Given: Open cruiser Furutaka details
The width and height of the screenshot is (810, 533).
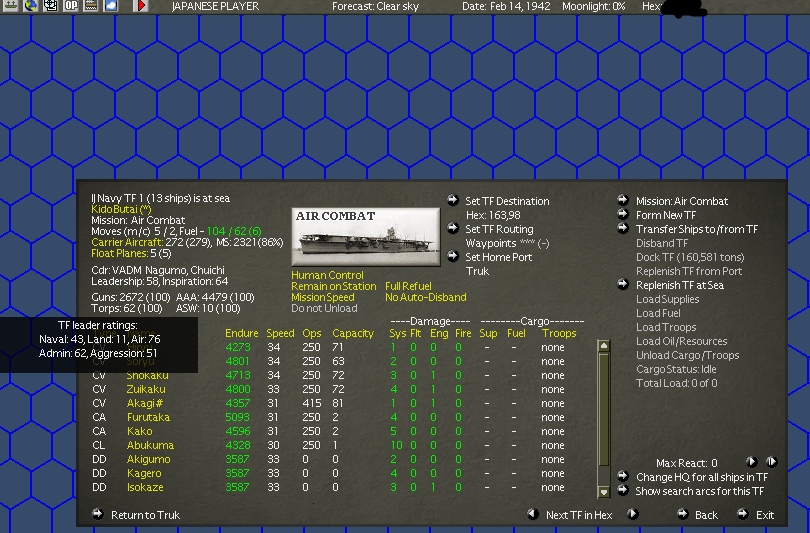Looking at the screenshot, I should (148, 417).
